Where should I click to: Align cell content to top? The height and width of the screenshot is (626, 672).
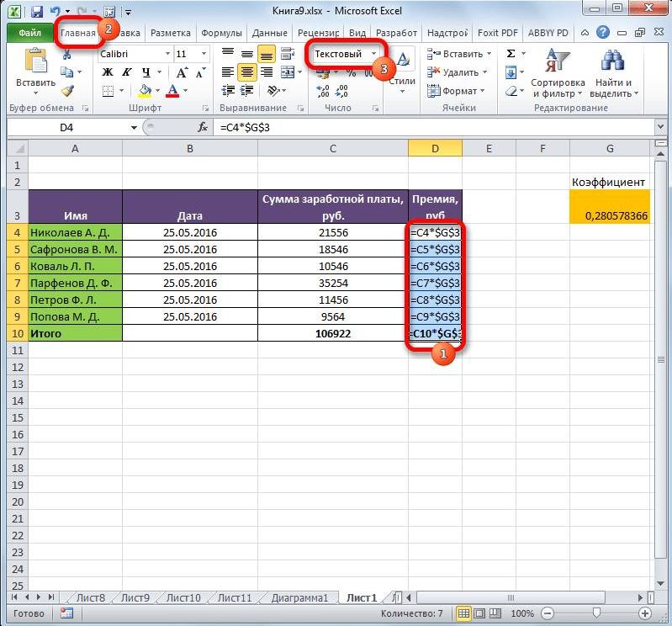(x=228, y=54)
